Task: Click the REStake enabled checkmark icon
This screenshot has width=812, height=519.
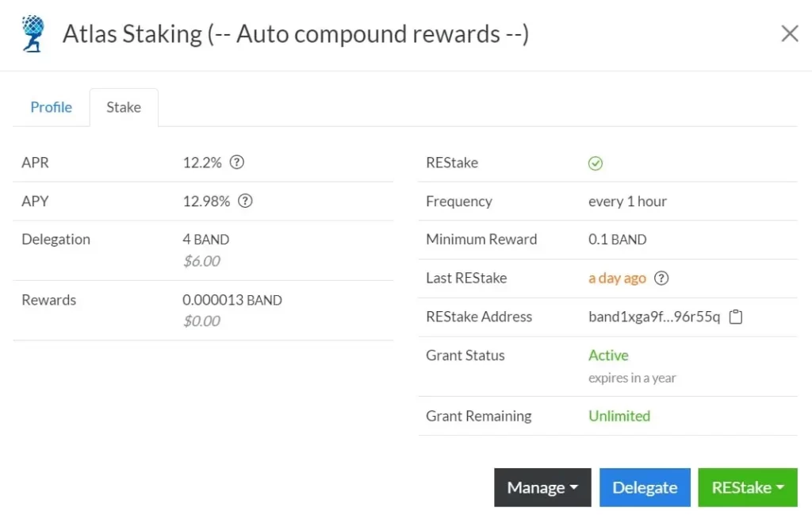Action: (x=596, y=163)
